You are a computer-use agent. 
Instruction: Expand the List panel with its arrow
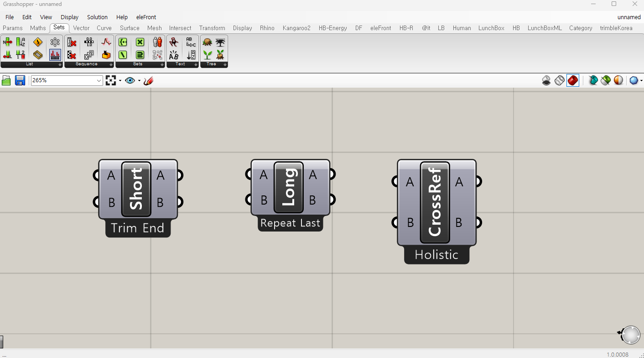pyautogui.click(x=59, y=64)
